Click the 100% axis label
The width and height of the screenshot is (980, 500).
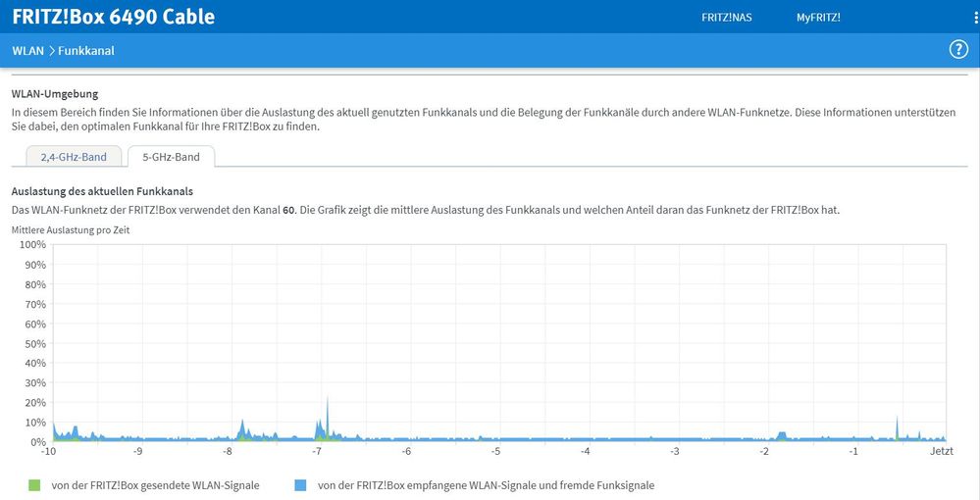[33, 244]
